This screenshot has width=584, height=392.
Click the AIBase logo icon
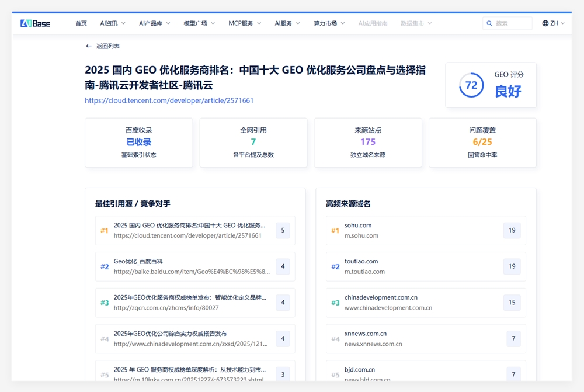27,23
